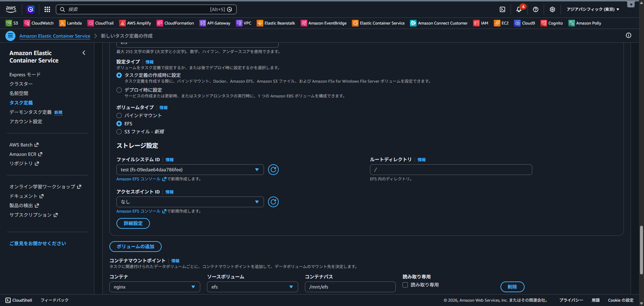Open the アジアパシフィック (東京) region selector
644x306 pixels.
coord(593,9)
